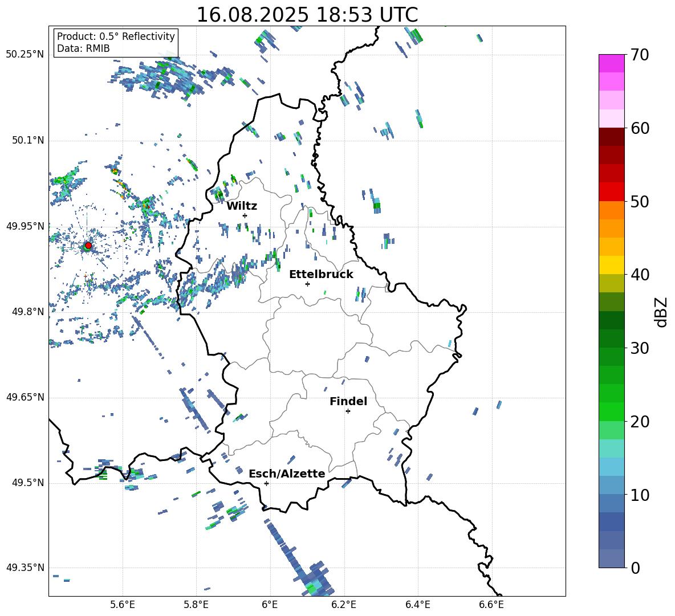Click the red radar site marker

point(88,245)
